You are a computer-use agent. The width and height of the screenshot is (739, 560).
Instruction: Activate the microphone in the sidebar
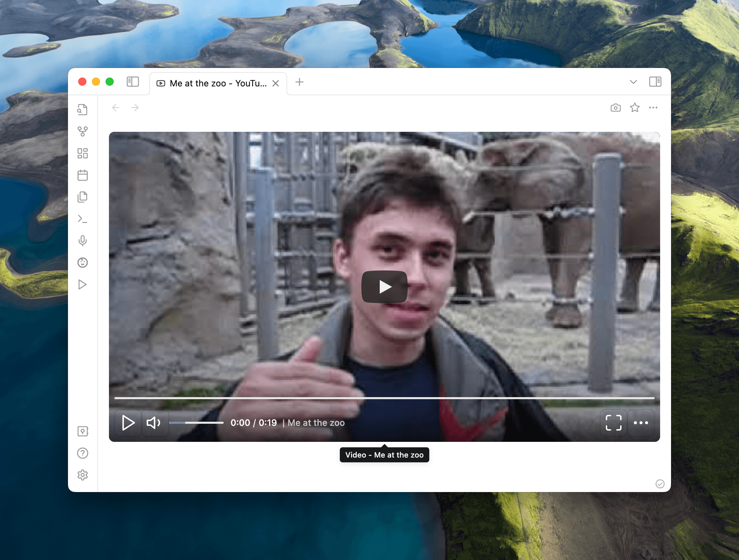[83, 241]
